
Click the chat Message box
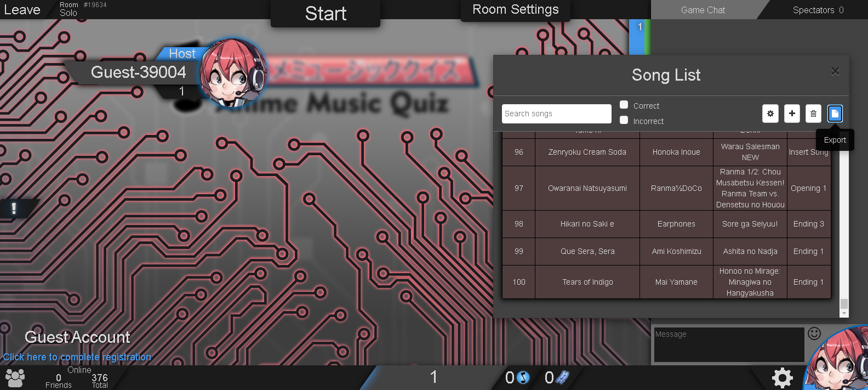click(729, 345)
